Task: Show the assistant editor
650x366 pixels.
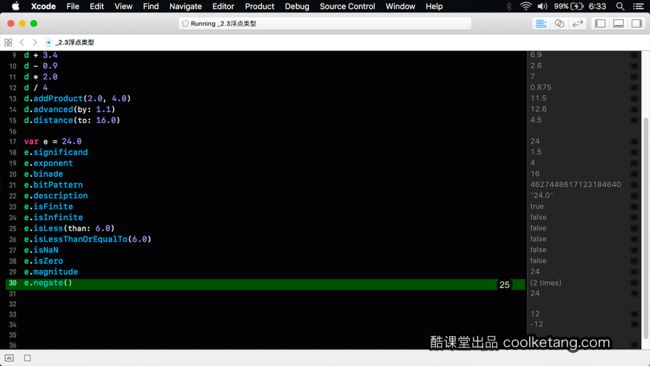Action: click(559, 24)
